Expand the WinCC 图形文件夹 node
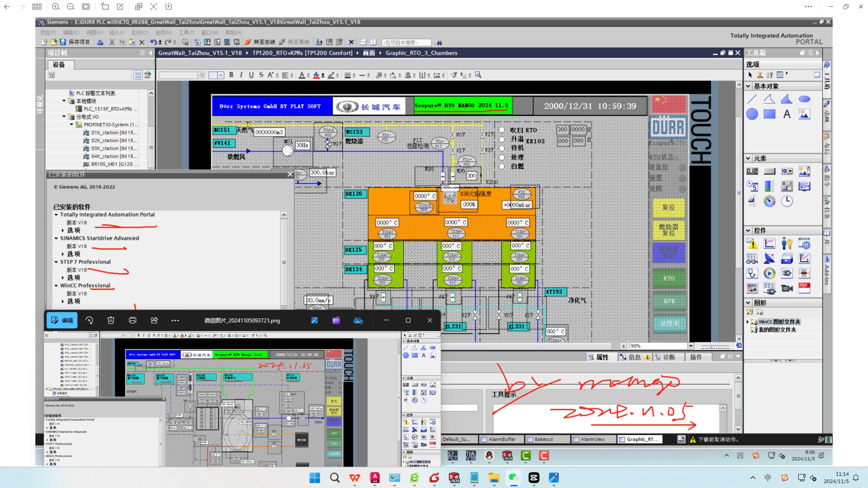The image size is (868, 488). [748, 322]
